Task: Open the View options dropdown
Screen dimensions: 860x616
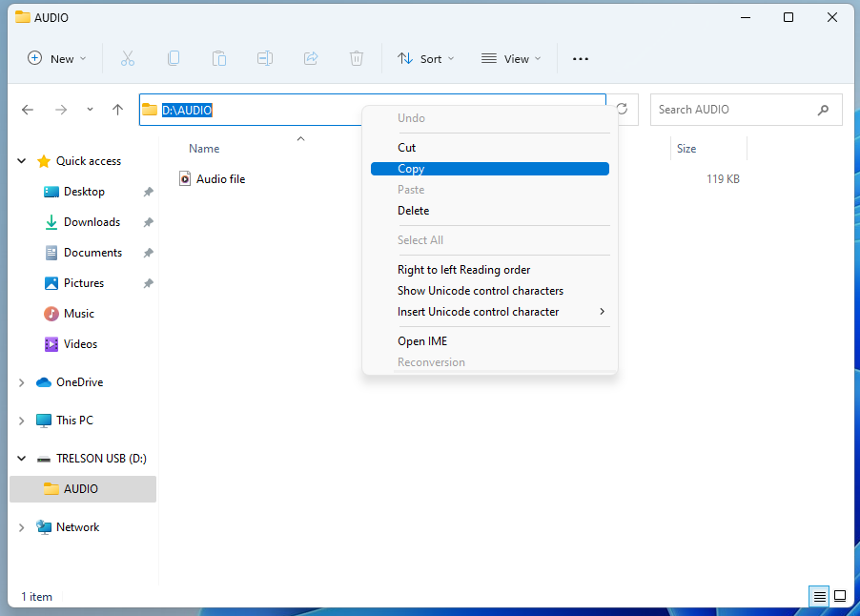Action: 511,58
